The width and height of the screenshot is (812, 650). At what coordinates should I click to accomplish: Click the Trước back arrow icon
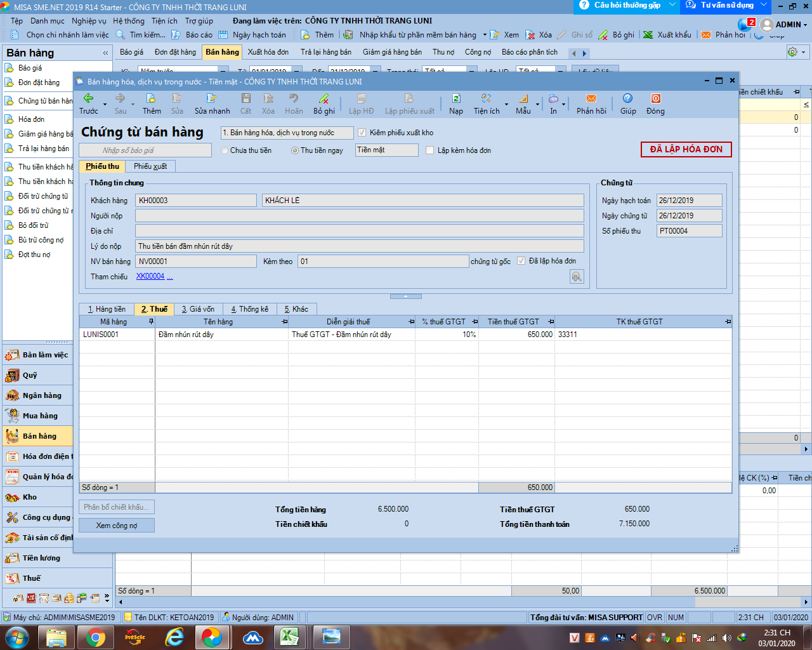tap(88, 99)
